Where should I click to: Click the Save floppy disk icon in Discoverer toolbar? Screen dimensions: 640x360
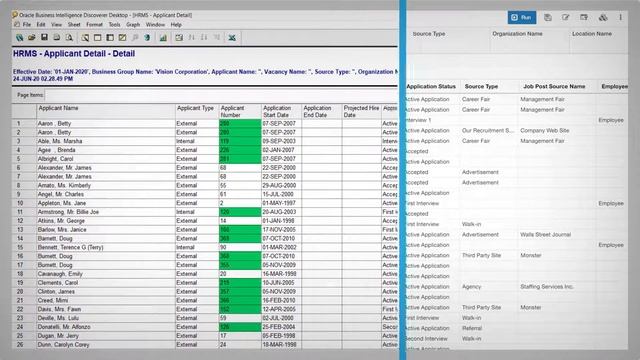tap(44, 38)
